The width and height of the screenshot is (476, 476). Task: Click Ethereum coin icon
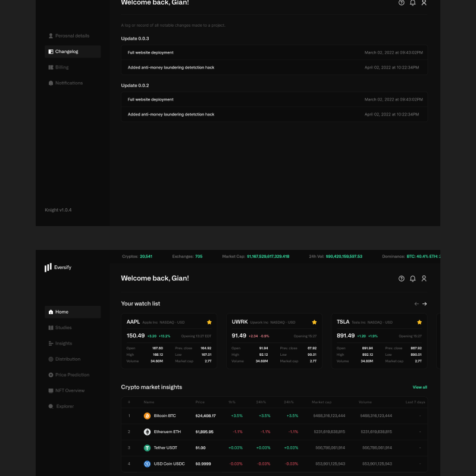pyautogui.click(x=147, y=432)
